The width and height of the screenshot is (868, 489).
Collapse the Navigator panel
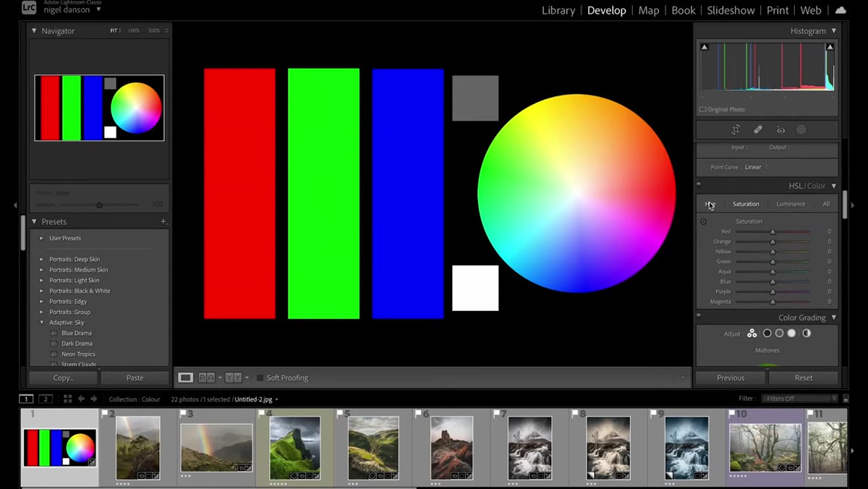point(34,31)
